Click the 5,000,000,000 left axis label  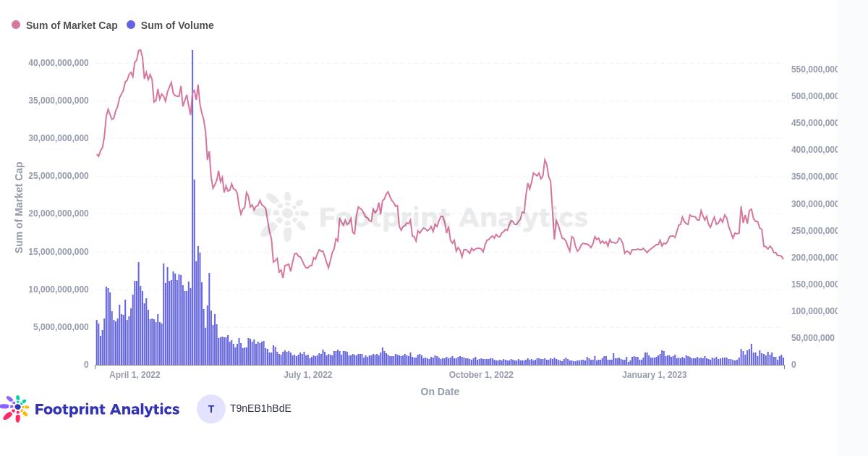61,327
